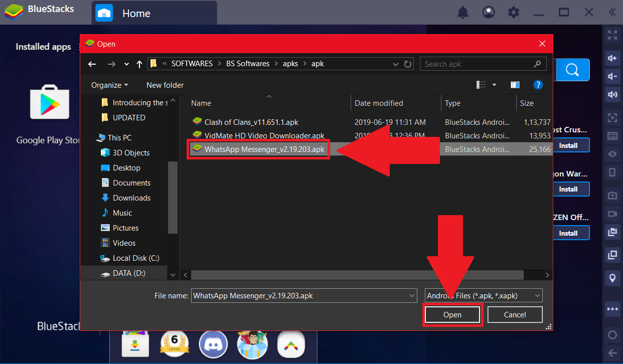The image size is (623, 364).
Task: Open the view options dropdown arrow
Action: coord(494,85)
